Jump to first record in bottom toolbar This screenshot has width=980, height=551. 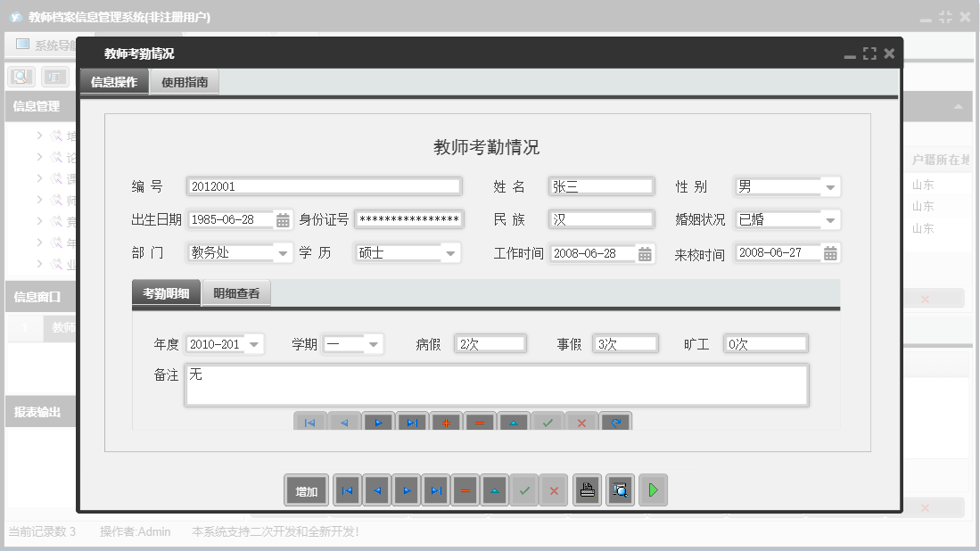pyautogui.click(x=347, y=491)
